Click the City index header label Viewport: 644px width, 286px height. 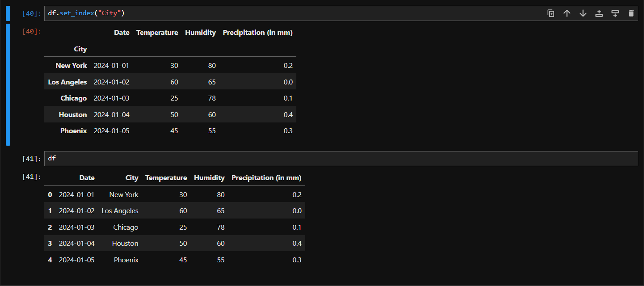coord(80,49)
